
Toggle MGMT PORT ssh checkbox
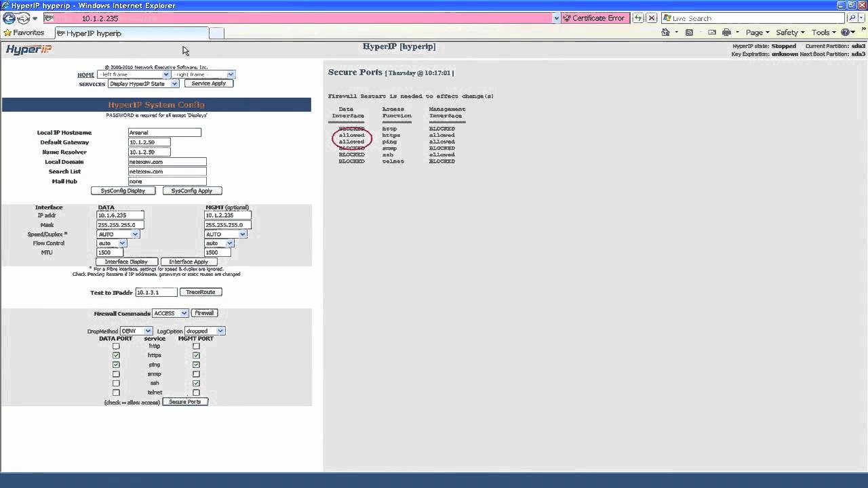coord(196,383)
